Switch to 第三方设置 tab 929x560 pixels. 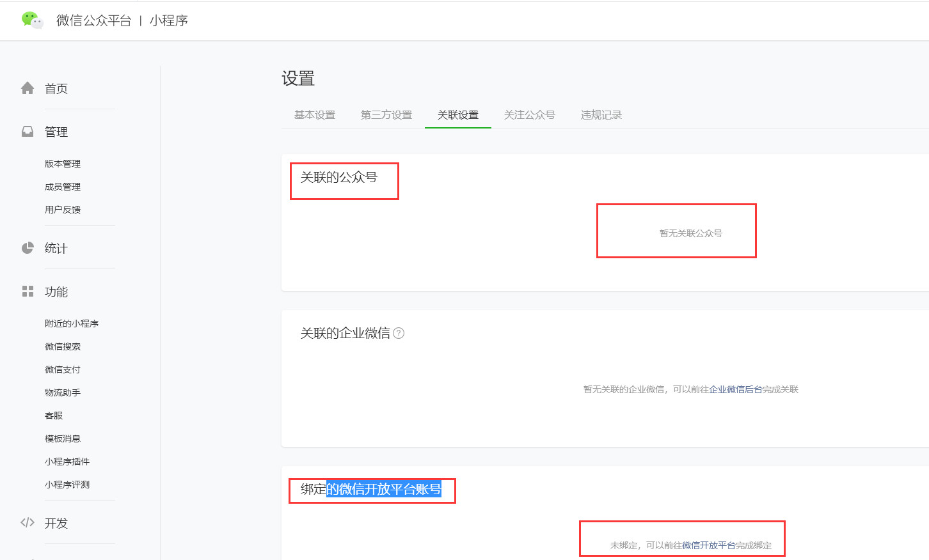[x=386, y=115]
